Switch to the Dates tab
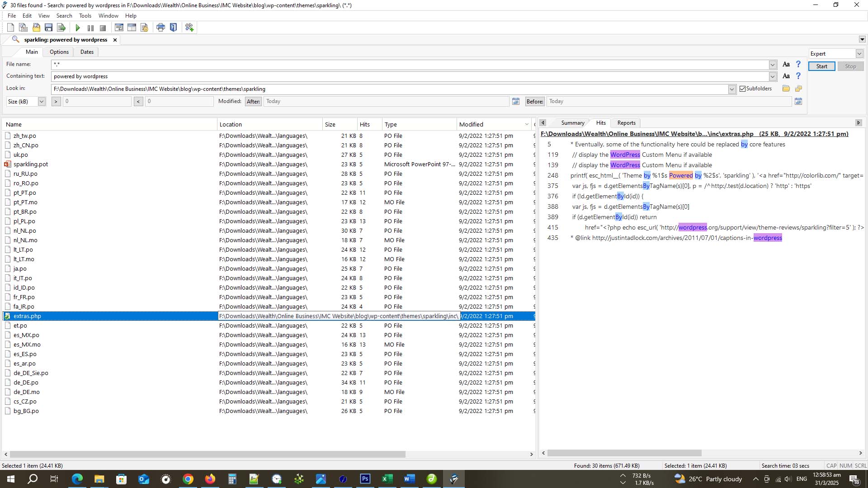This screenshot has height=488, width=868. (87, 52)
